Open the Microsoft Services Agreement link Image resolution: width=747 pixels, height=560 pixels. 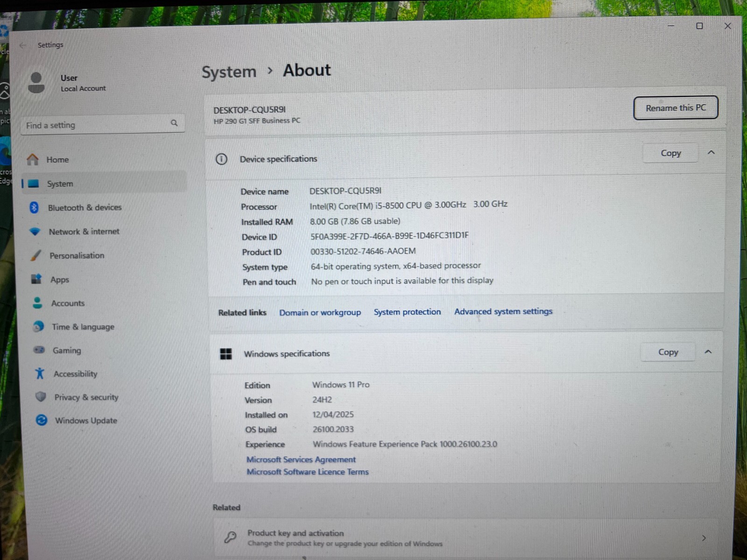tap(301, 460)
